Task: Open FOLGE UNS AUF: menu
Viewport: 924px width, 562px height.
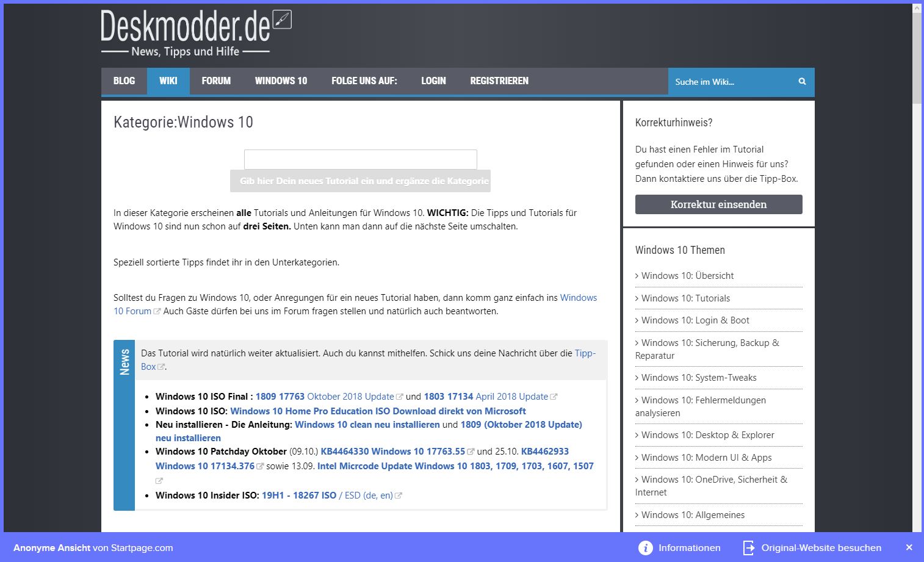Action: point(364,81)
